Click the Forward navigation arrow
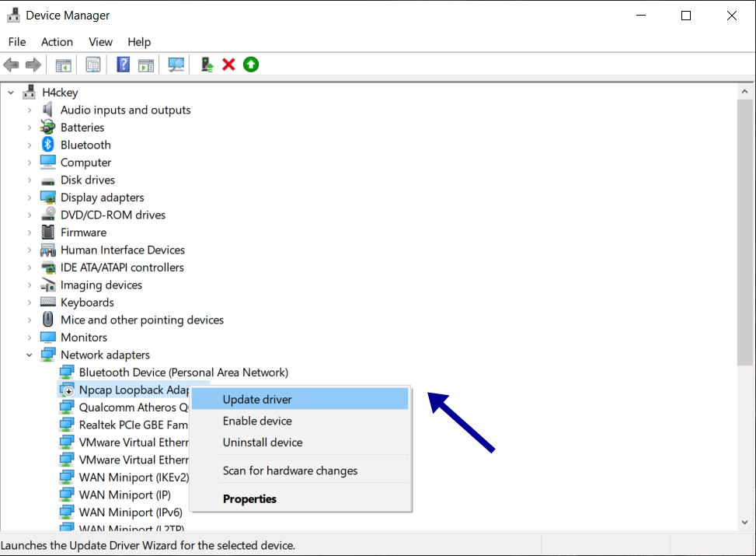Screen dimensions: 756x556 tap(33, 64)
